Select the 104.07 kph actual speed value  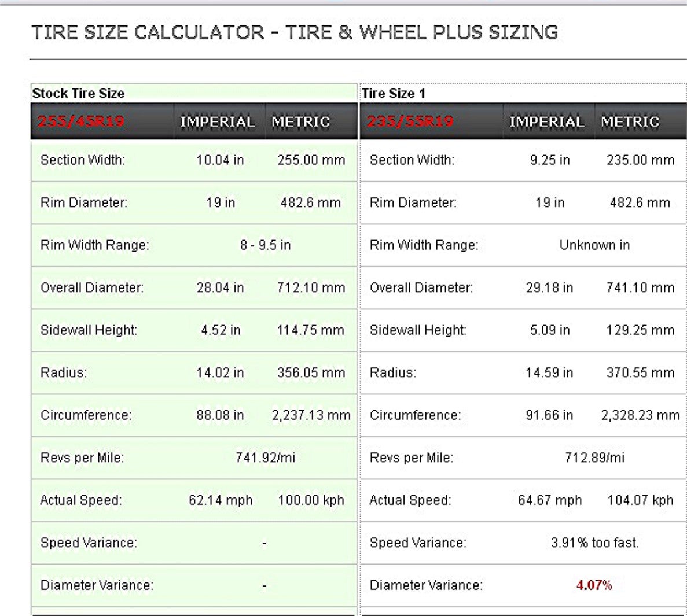[x=640, y=500]
